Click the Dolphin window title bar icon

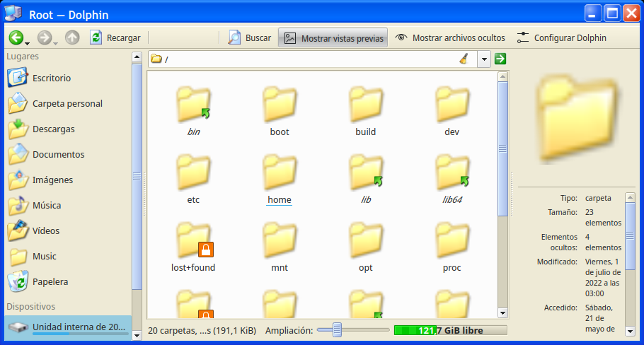[x=13, y=13]
